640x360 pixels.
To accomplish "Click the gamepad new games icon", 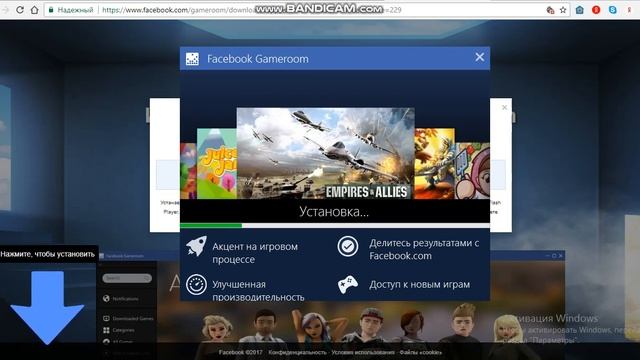I will tap(348, 284).
